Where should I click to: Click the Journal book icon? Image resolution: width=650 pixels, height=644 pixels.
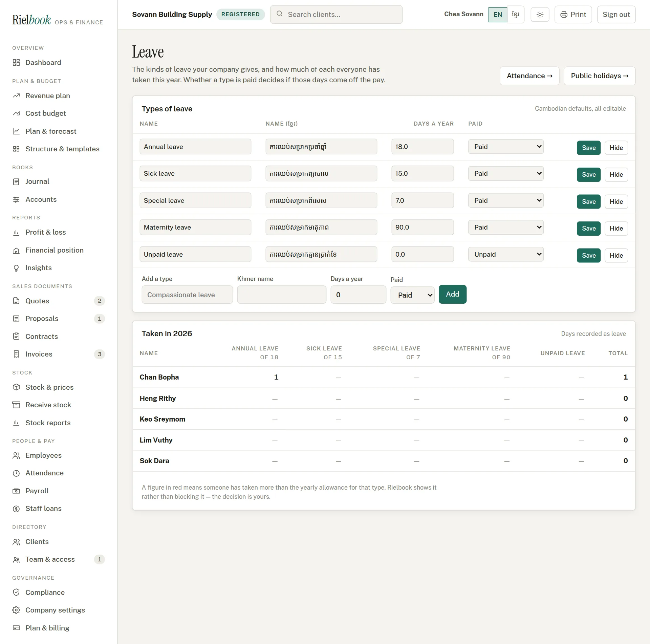16,182
